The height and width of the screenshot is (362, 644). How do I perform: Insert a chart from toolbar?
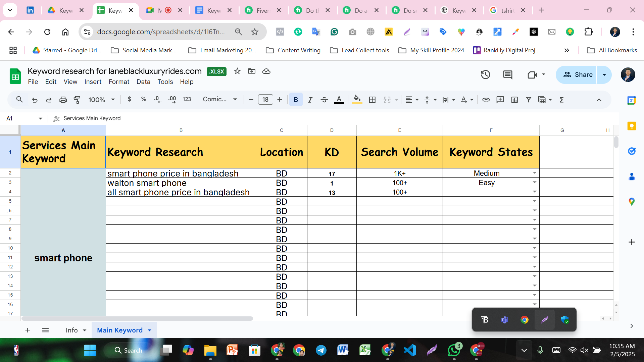pyautogui.click(x=514, y=100)
